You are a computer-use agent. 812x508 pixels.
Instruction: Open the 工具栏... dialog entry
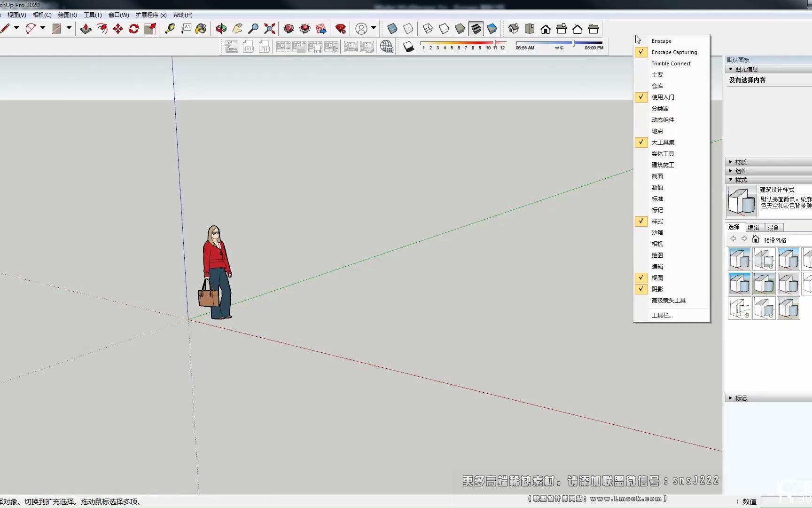[x=662, y=315]
